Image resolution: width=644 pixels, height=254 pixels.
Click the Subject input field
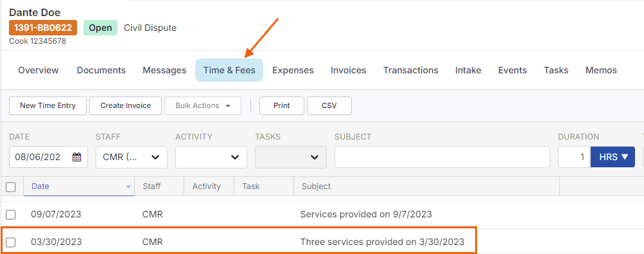442,157
